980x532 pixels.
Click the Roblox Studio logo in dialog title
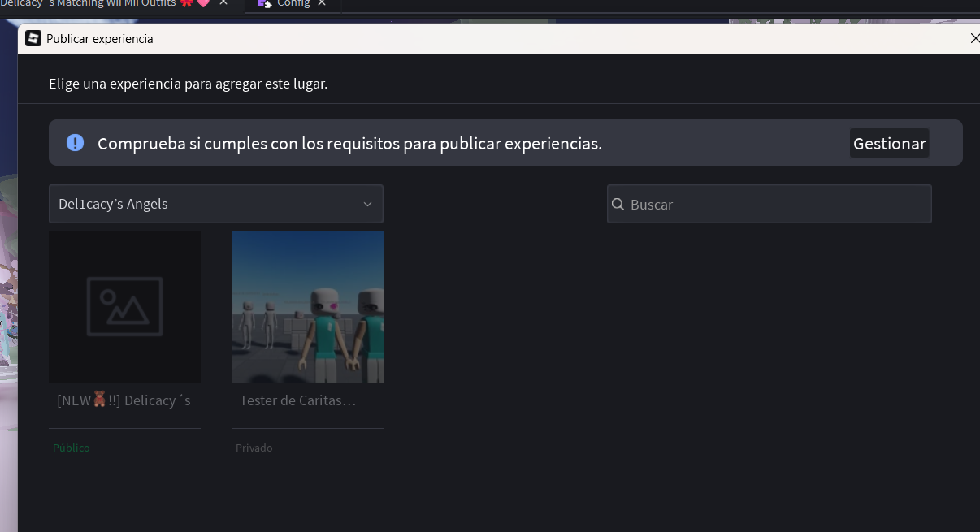(33, 38)
